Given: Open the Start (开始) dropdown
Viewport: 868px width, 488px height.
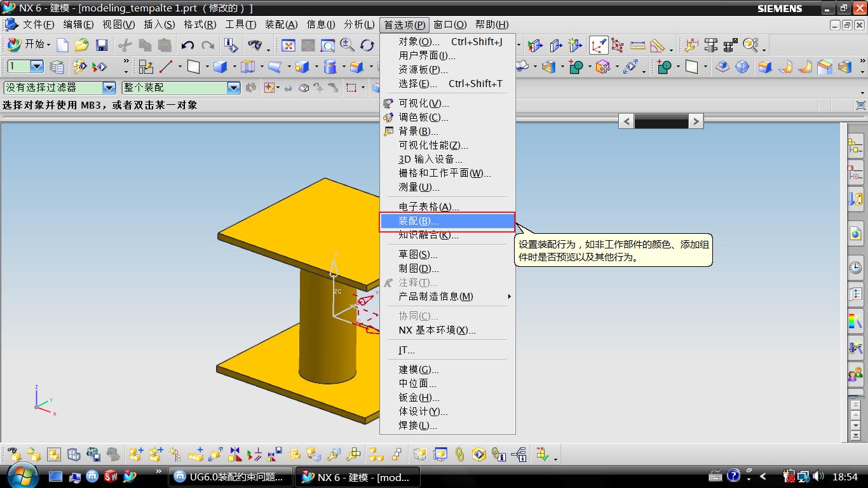Looking at the screenshot, I should click(29, 44).
